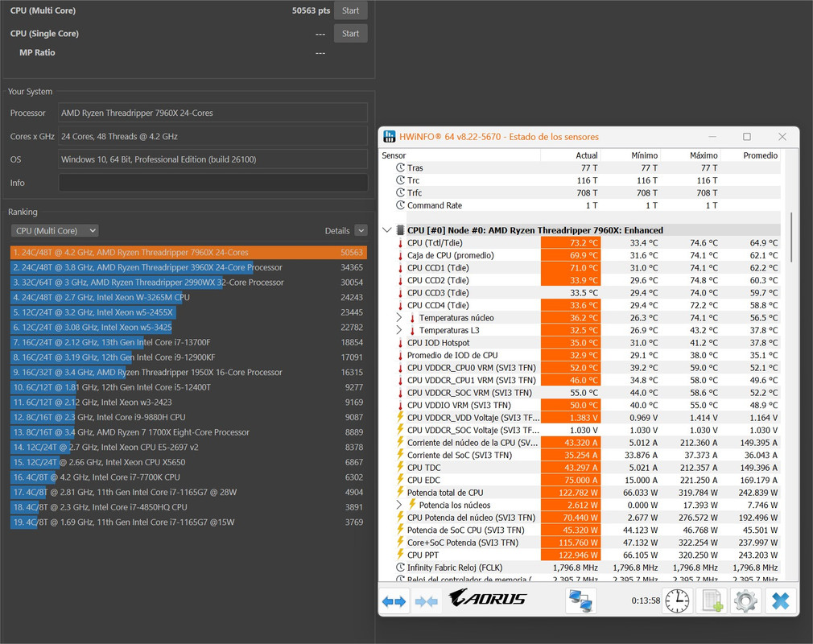Click thermometer icon for CPU CCD1 (Tdie)

400,267
